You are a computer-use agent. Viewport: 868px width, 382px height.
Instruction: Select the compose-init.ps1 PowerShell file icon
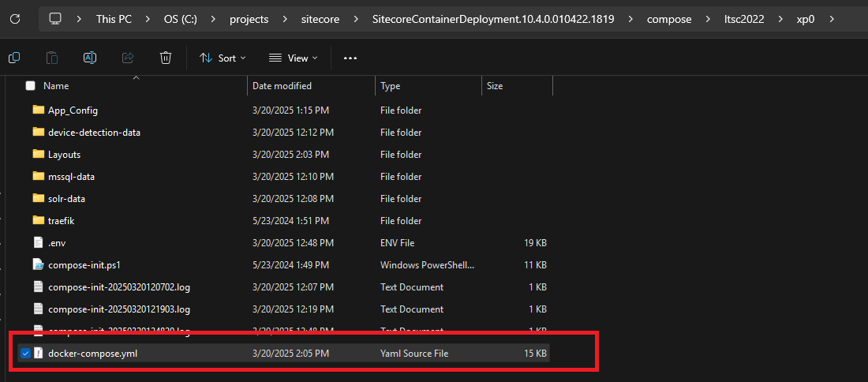tap(38, 265)
